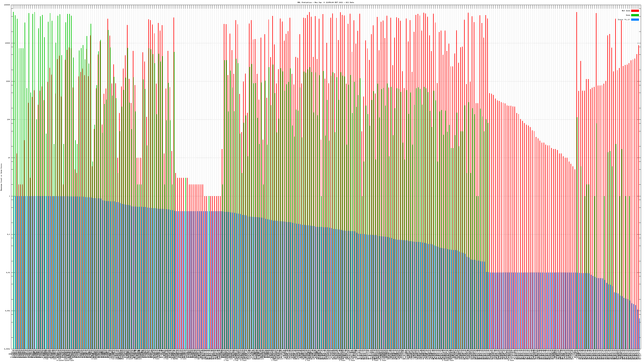Viewport: 644px width, 362px height.
Task: Click the 100 y-axis tick label
Action: point(9,120)
